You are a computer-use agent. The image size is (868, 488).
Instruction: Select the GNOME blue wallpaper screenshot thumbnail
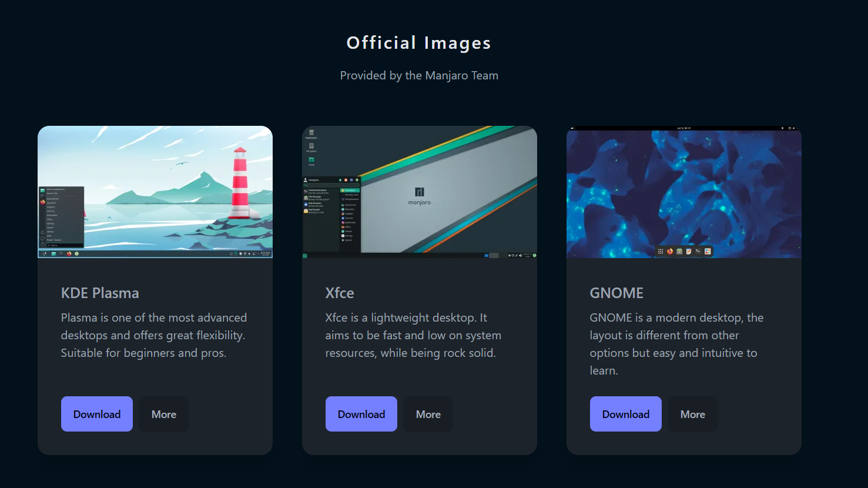click(x=684, y=192)
